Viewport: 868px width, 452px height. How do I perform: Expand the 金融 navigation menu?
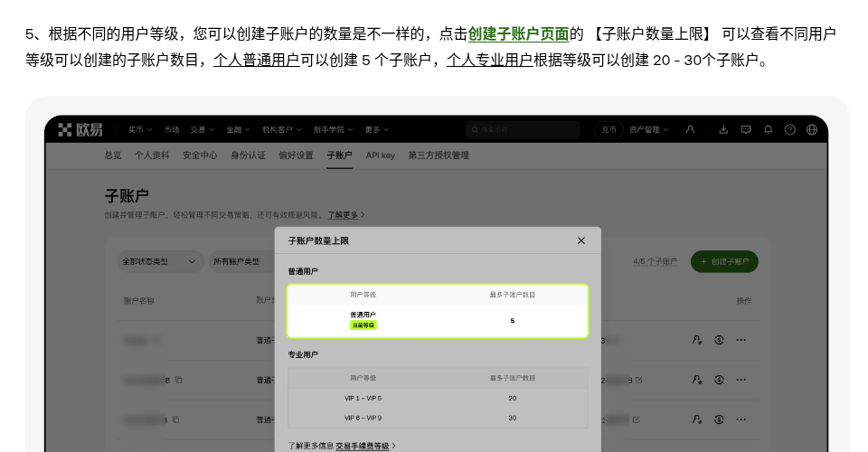[238, 129]
